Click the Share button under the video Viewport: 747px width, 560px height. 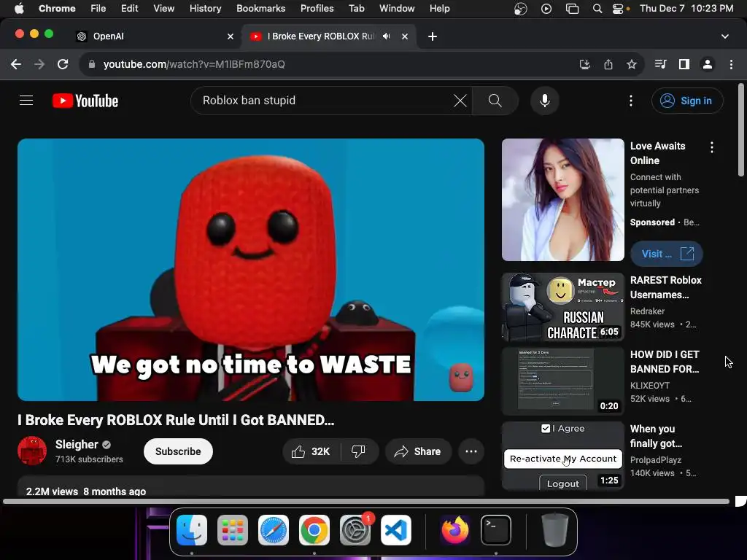click(x=418, y=451)
